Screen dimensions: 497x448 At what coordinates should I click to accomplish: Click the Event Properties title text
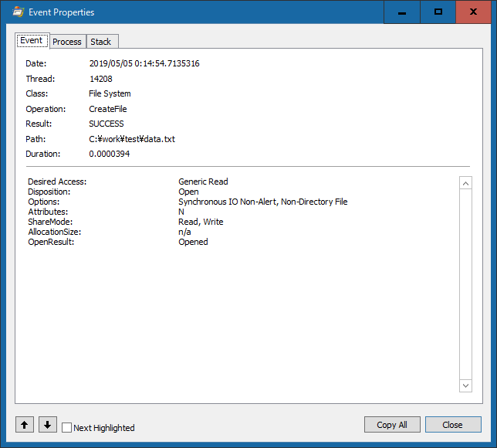pos(62,12)
